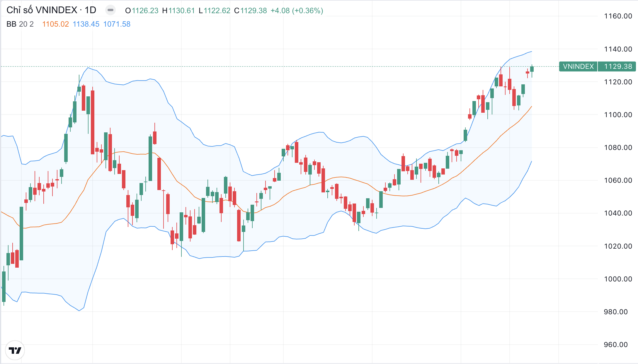The image size is (638, 364).
Task: Click the 1140.00 price axis label
Action: 618,49
